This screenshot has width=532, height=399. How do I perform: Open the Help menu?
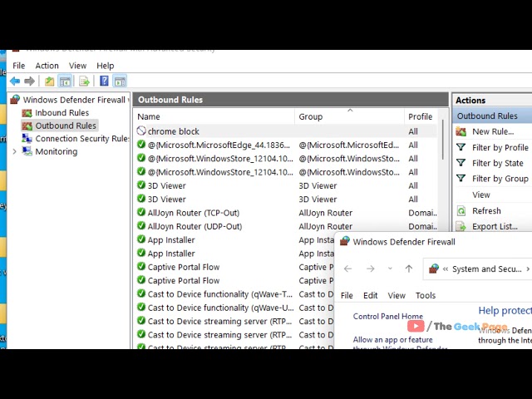pyautogui.click(x=106, y=66)
